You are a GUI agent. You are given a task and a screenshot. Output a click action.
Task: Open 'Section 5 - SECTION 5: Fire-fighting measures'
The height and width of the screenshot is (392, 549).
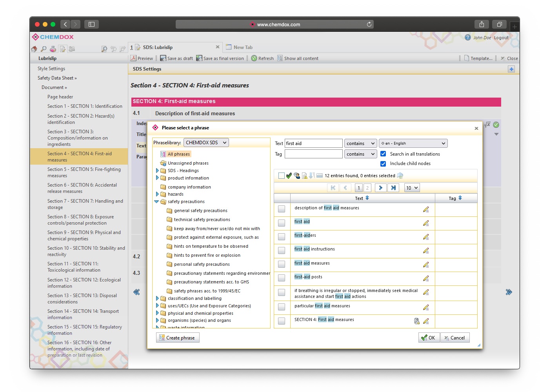pyautogui.click(x=84, y=172)
